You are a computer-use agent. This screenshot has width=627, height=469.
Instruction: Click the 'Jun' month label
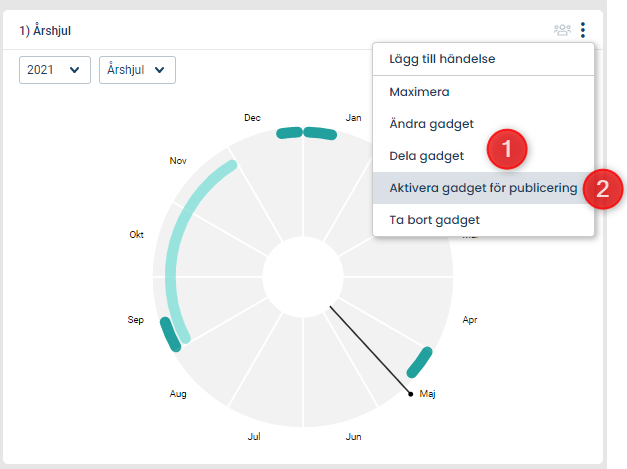(x=353, y=437)
